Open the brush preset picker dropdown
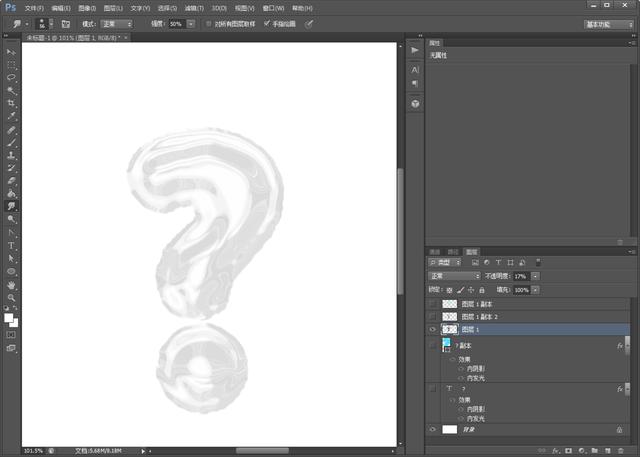This screenshot has height=457, width=640. click(x=51, y=24)
